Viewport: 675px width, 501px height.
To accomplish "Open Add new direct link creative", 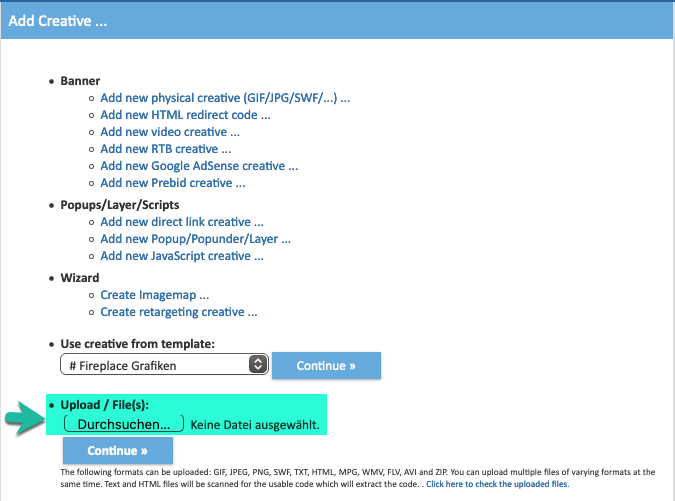I will [182, 222].
